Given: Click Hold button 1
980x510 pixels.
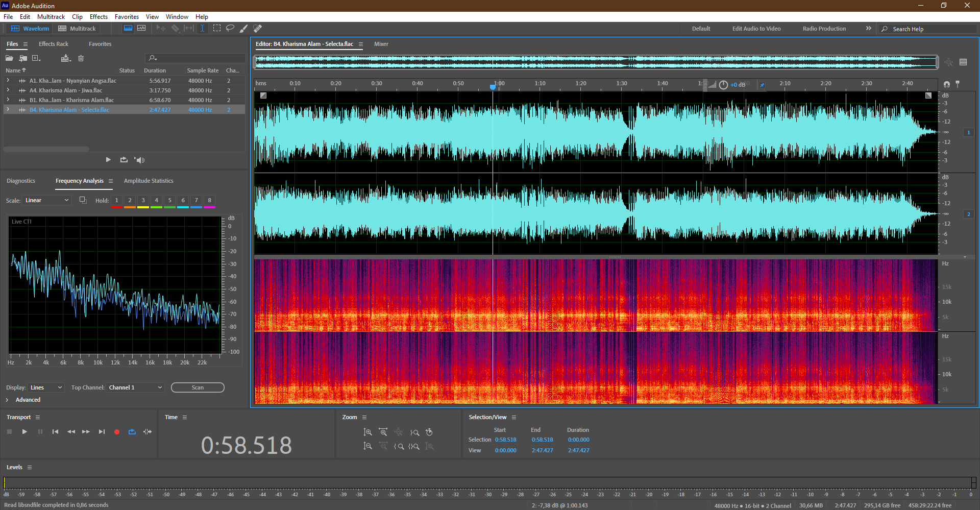Looking at the screenshot, I should point(116,200).
